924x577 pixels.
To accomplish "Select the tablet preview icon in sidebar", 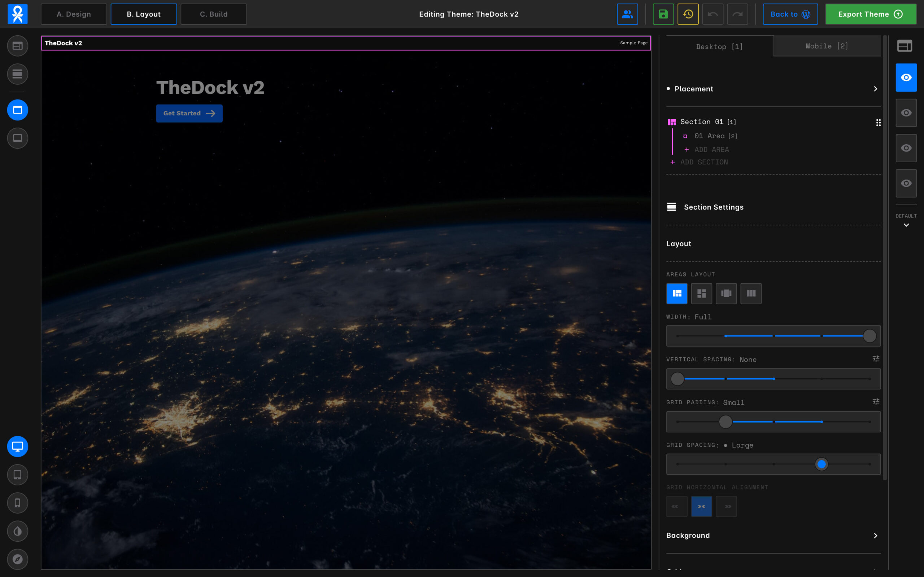I will [x=18, y=475].
